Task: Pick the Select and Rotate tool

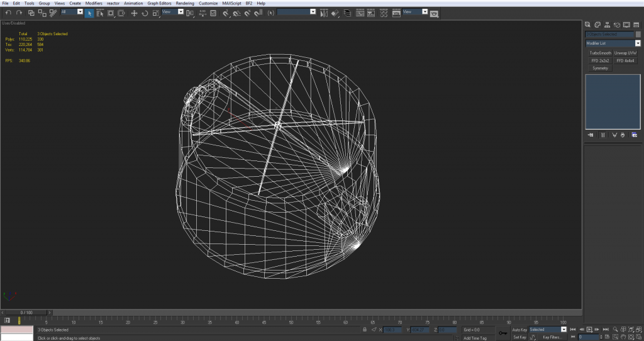Action: 145,13
